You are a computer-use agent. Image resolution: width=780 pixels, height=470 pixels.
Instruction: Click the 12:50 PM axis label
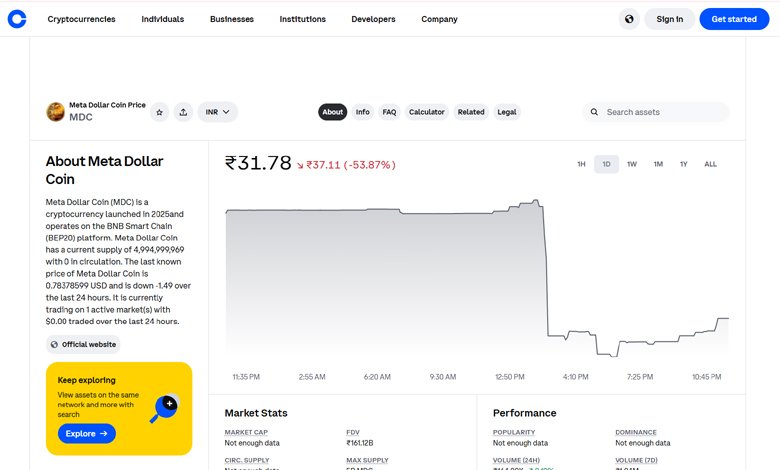[510, 377]
